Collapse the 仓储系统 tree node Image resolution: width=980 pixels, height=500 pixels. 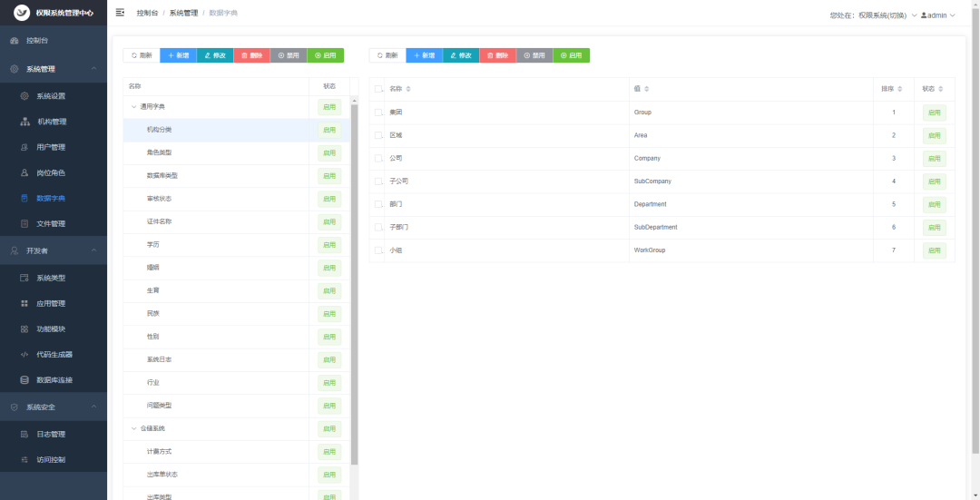coord(133,428)
